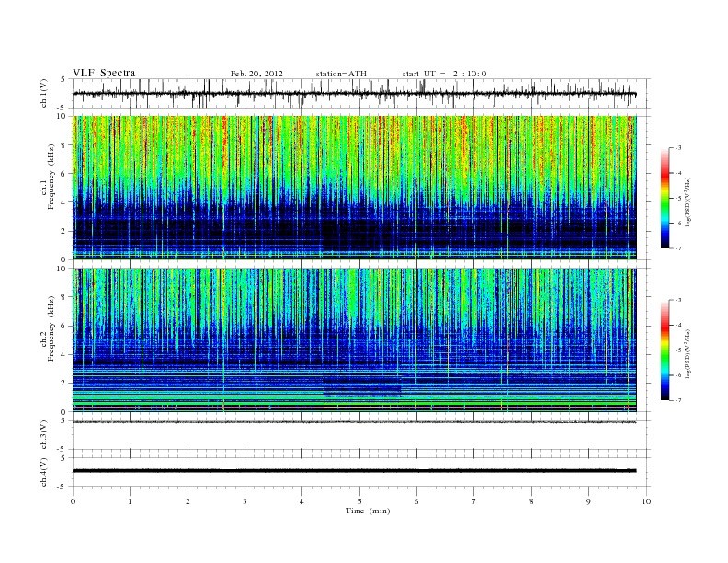Click the time axis tick label "1"

(x=130, y=501)
